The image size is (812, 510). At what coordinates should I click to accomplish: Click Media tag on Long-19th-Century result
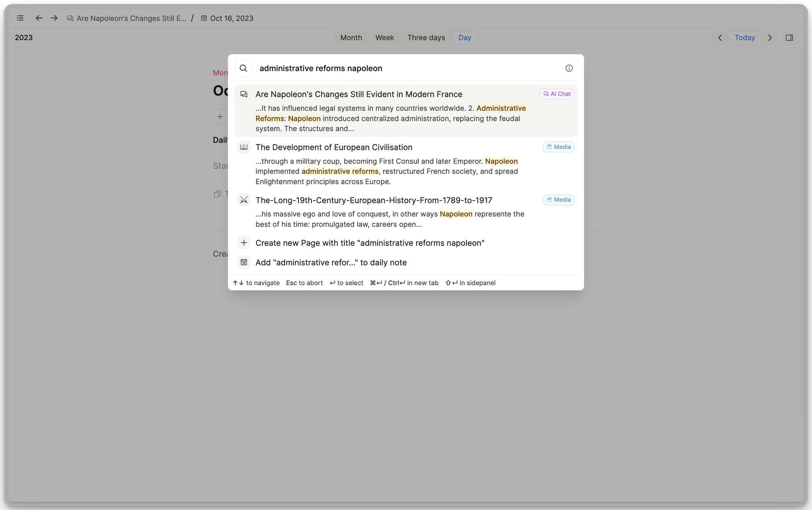click(558, 200)
